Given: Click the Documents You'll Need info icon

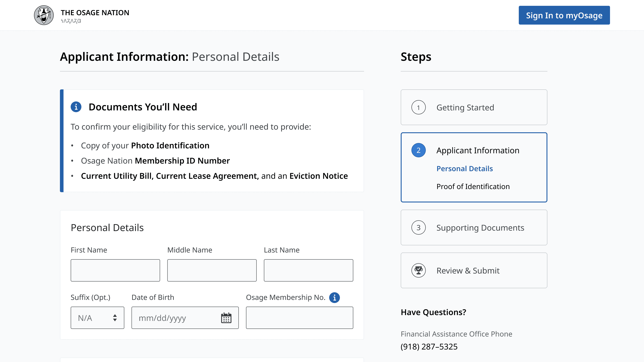Looking at the screenshot, I should click(76, 107).
